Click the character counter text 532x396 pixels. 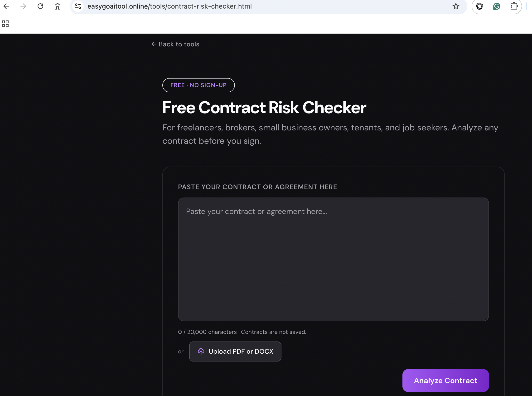242,332
